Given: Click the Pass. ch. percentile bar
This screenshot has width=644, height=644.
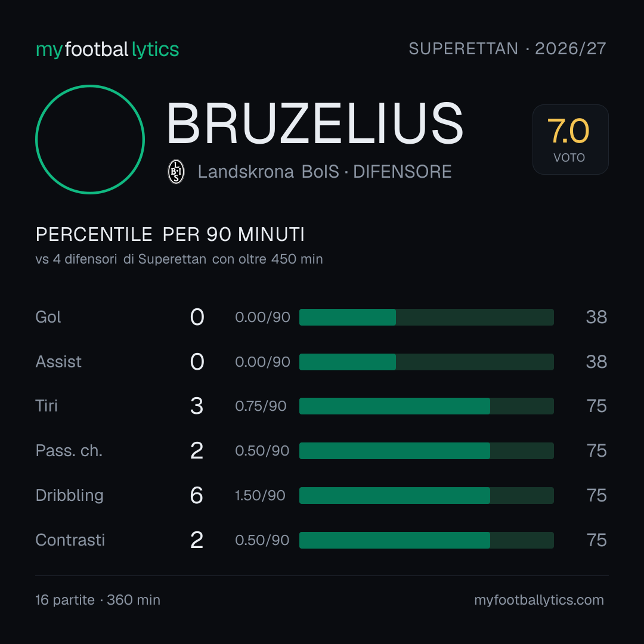Looking at the screenshot, I should coord(426,451).
